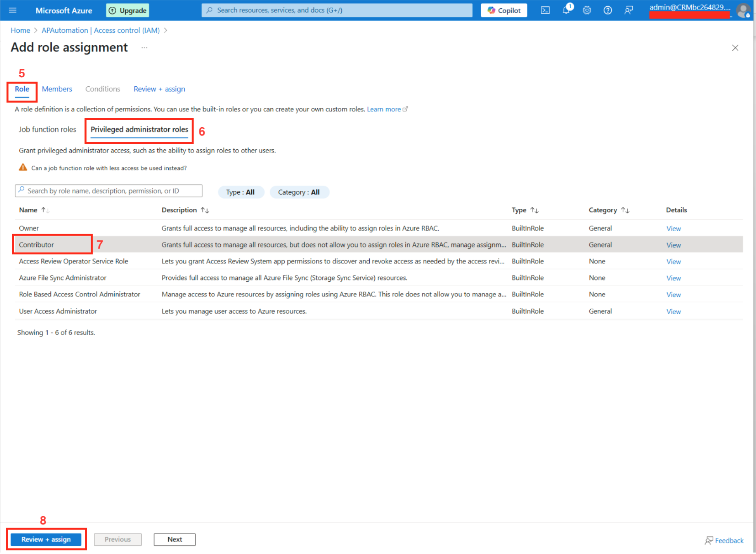This screenshot has height=554, width=756.
Task: Open the Category: All filter
Action: [299, 192]
